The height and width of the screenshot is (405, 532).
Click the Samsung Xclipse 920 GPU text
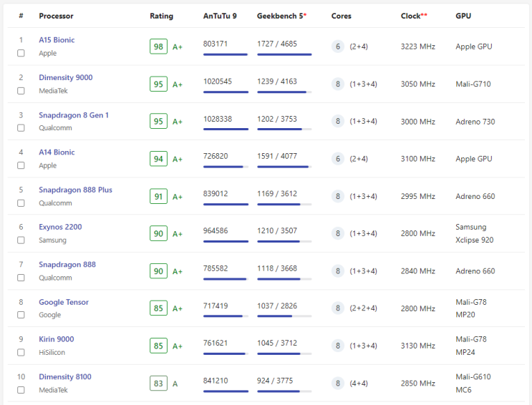(x=474, y=233)
